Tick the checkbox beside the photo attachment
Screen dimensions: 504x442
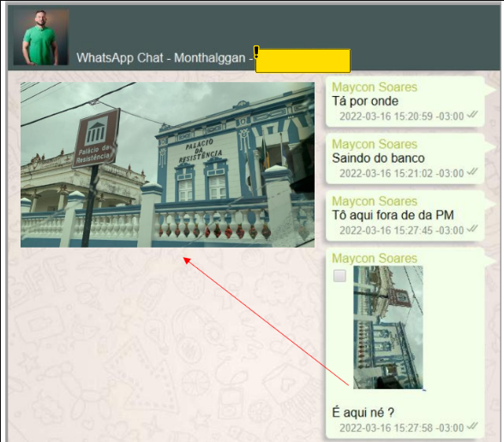[x=339, y=276]
